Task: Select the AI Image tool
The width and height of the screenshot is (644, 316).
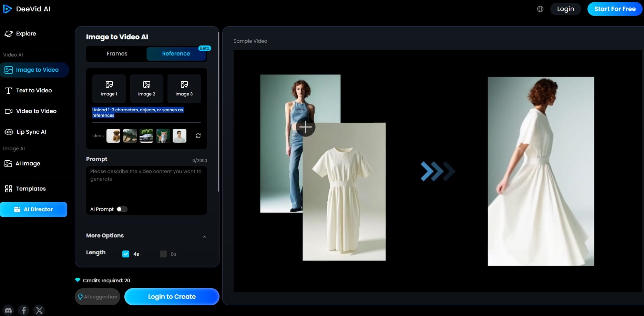Action: (28, 163)
